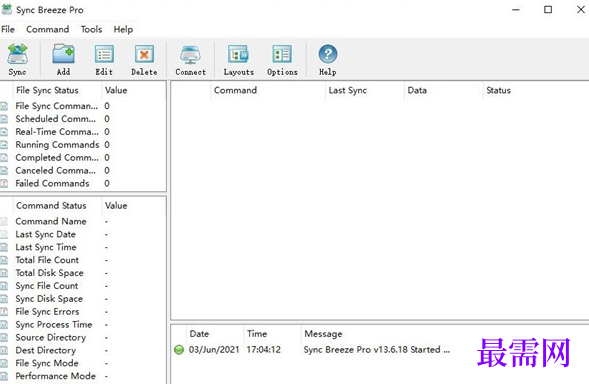This screenshot has width=589, height=384.
Task: Select the Failed Commands row
Action: point(83,184)
